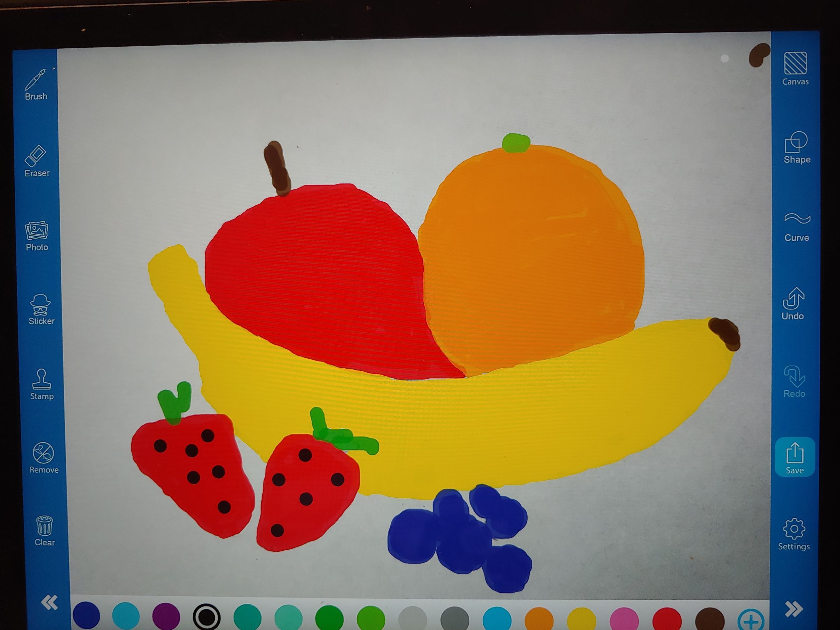Choose the orange color swatch
Image resolution: width=840 pixels, height=630 pixels.
pos(539,620)
